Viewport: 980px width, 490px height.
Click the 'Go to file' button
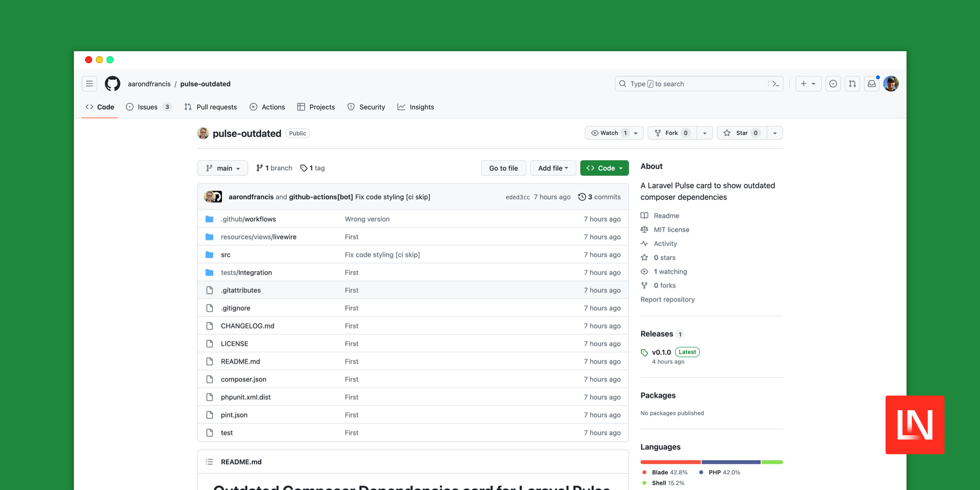504,167
